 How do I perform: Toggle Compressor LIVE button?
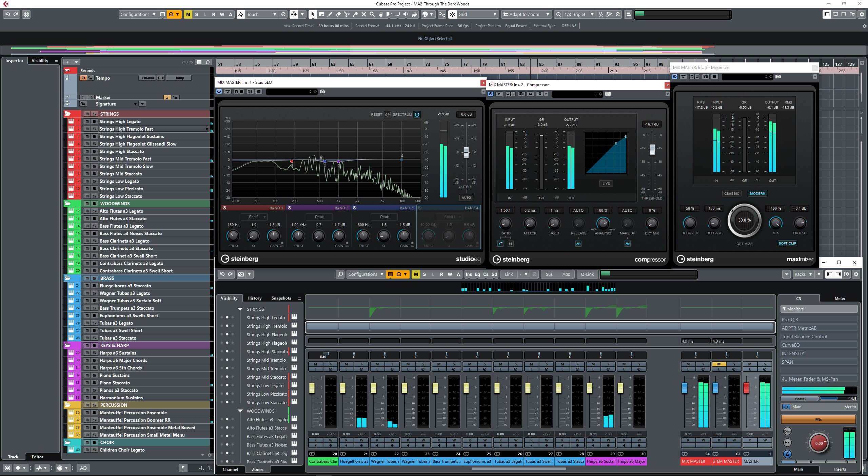(606, 183)
